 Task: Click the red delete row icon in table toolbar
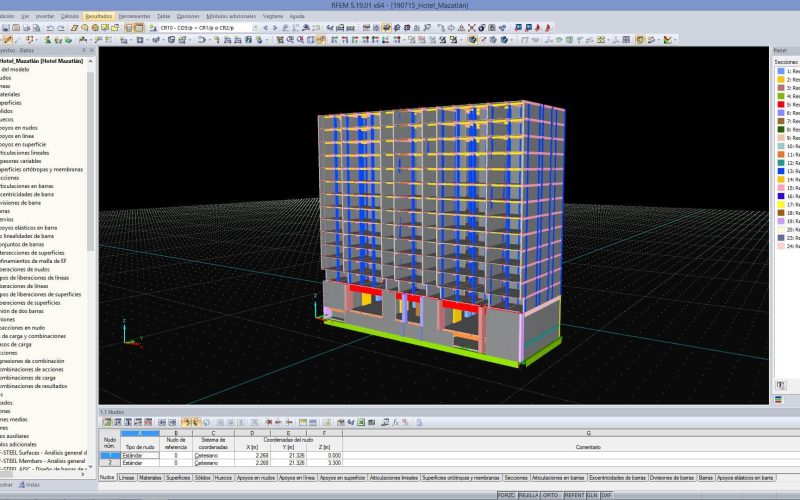[x=269, y=422]
